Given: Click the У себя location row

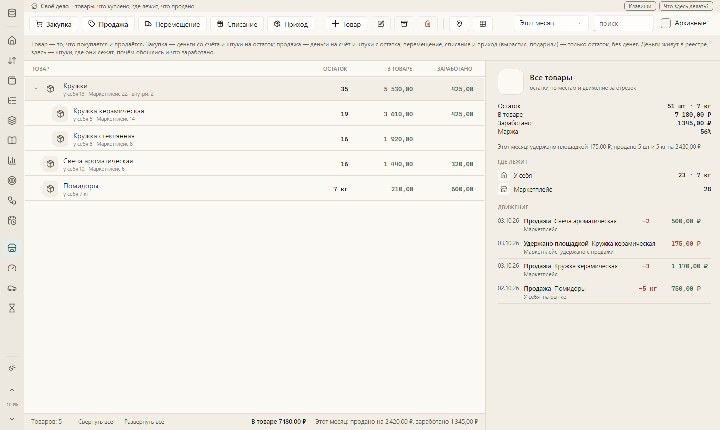Looking at the screenshot, I should 604,175.
